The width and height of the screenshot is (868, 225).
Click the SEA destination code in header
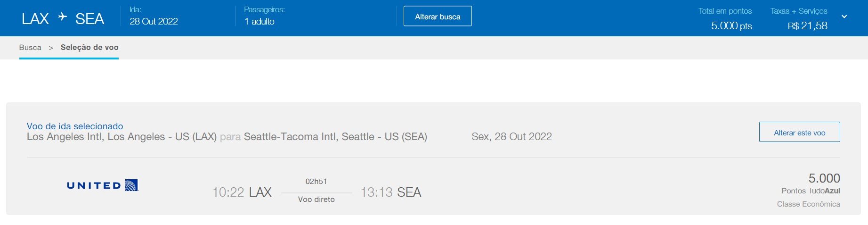click(x=89, y=19)
